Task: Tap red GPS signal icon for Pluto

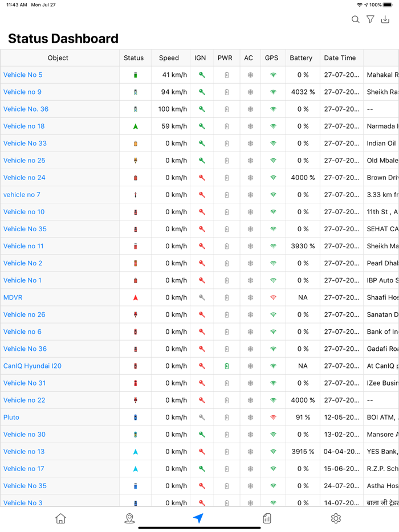Action: point(273,418)
